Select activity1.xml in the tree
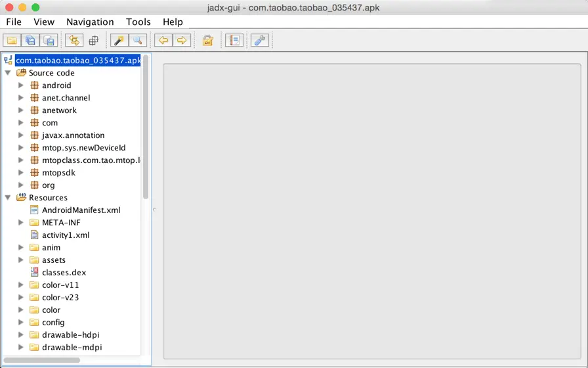Screen dimensions: 588x368 [66, 235]
